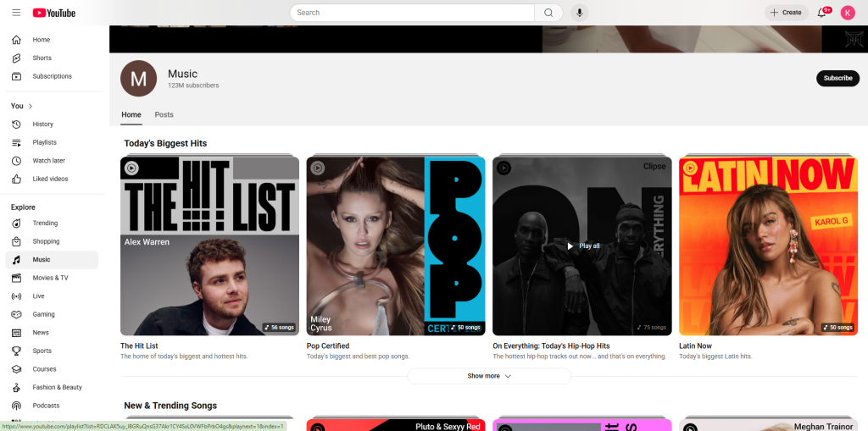This screenshot has width=868, height=431.
Task: Open Pop Certified playlist thumbnail
Action: coord(396,246)
